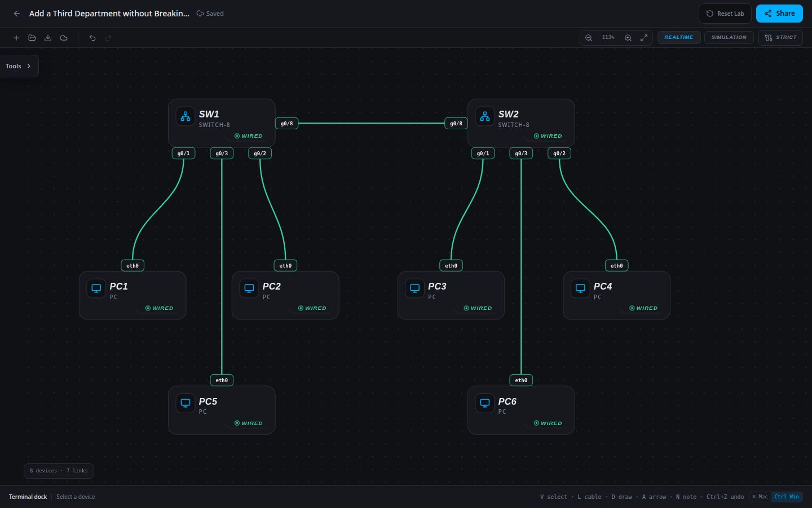Screen dimensions: 812x508
Task: Open file using the folder icon
Action: click(32, 38)
